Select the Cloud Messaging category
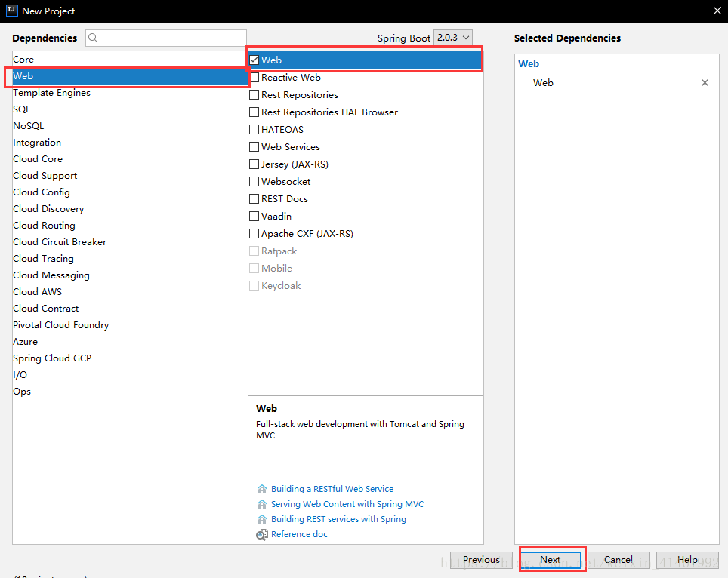 [x=130, y=275]
